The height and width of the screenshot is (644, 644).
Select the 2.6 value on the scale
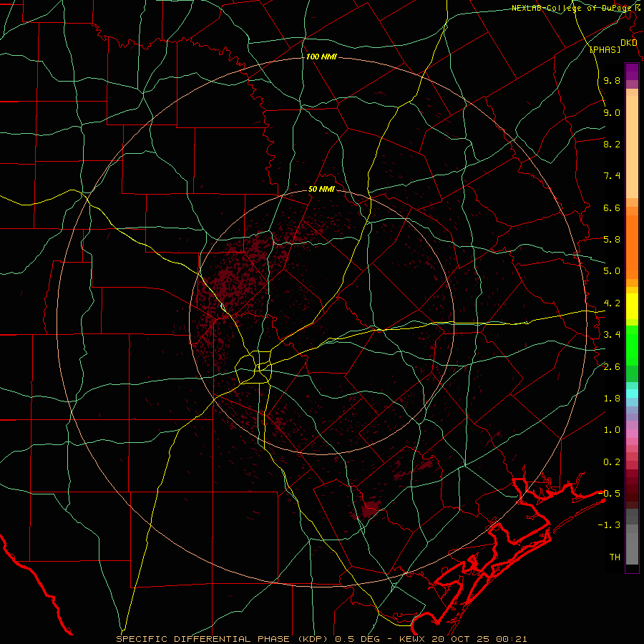pos(612,367)
